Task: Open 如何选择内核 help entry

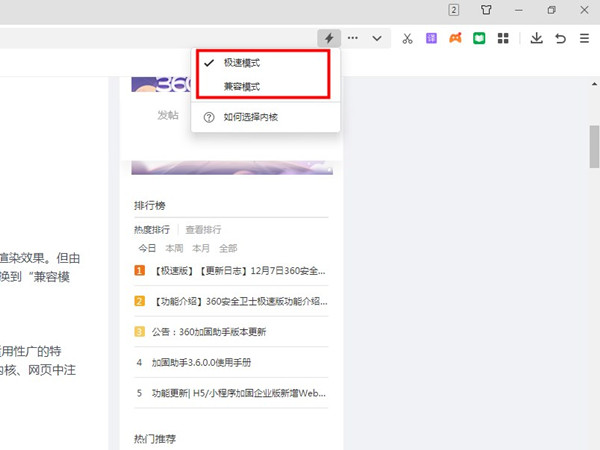Action: [x=251, y=117]
